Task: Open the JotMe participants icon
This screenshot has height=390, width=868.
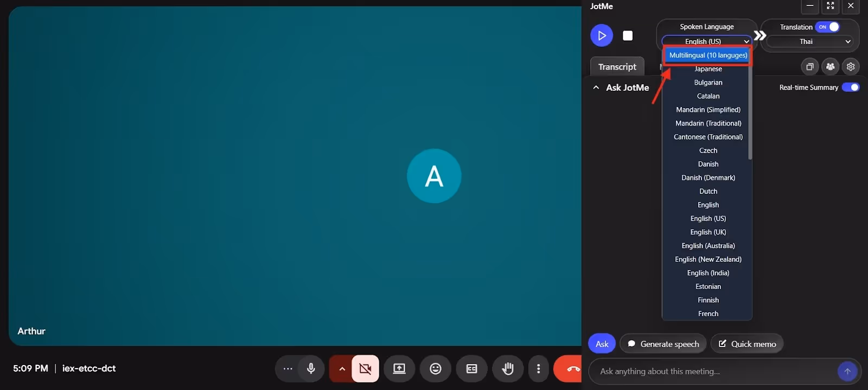Action: (x=830, y=67)
